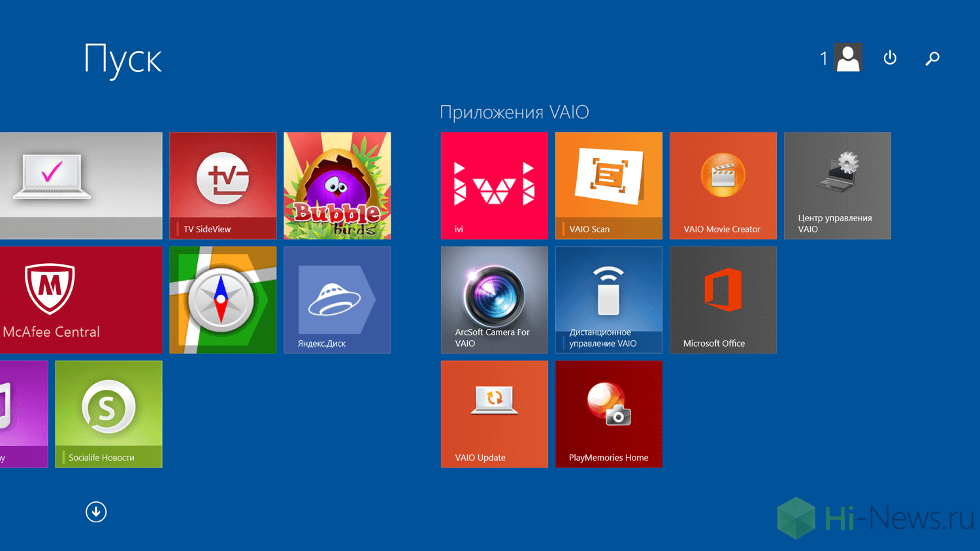Open VAIO Movie Creator
Screen dimensions: 980x551
pyautogui.click(x=723, y=185)
